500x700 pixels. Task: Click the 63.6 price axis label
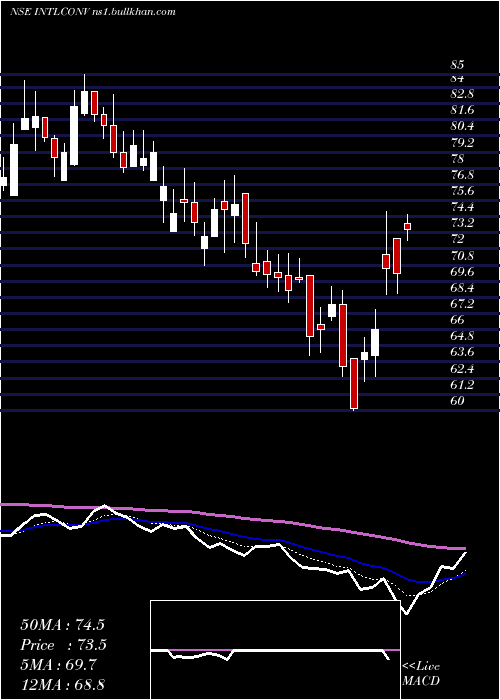(462, 352)
